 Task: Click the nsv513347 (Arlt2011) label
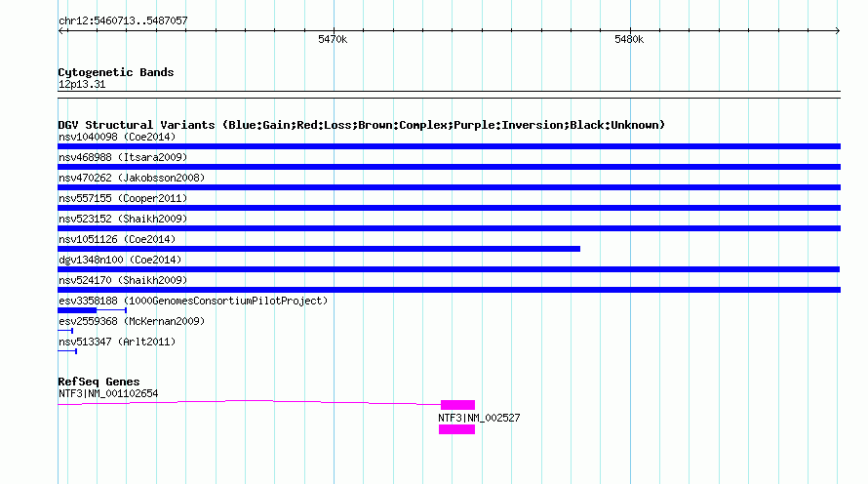(117, 342)
